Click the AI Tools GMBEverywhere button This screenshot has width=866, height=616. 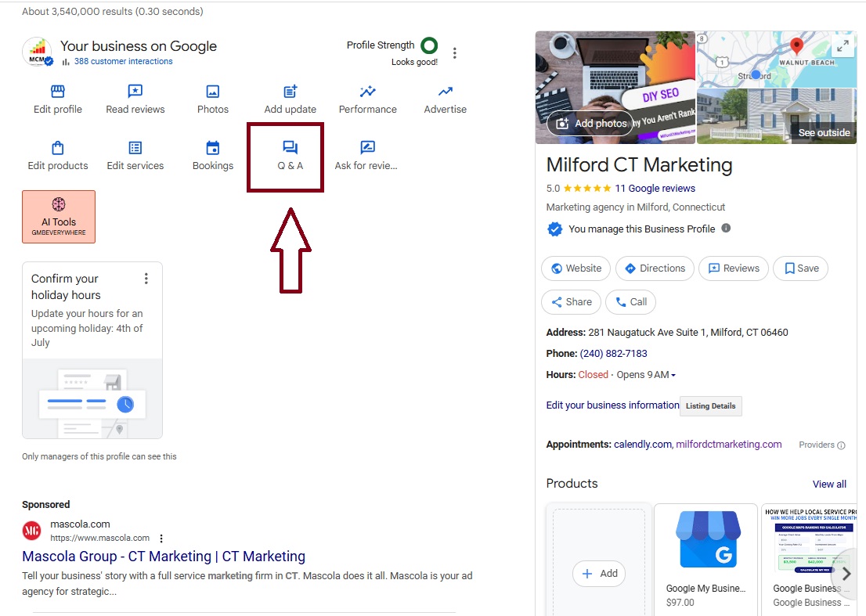click(x=59, y=217)
